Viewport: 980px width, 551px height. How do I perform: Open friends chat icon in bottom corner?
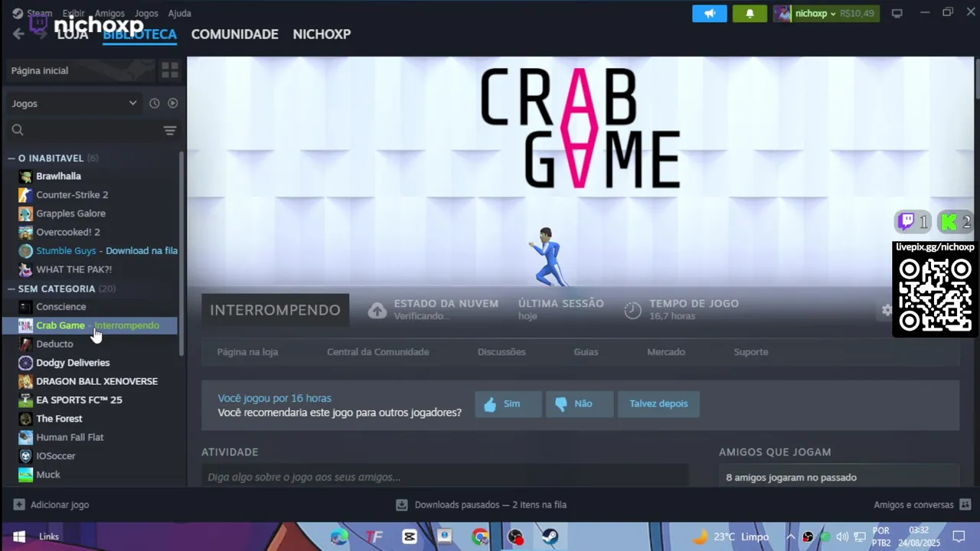tap(965, 505)
